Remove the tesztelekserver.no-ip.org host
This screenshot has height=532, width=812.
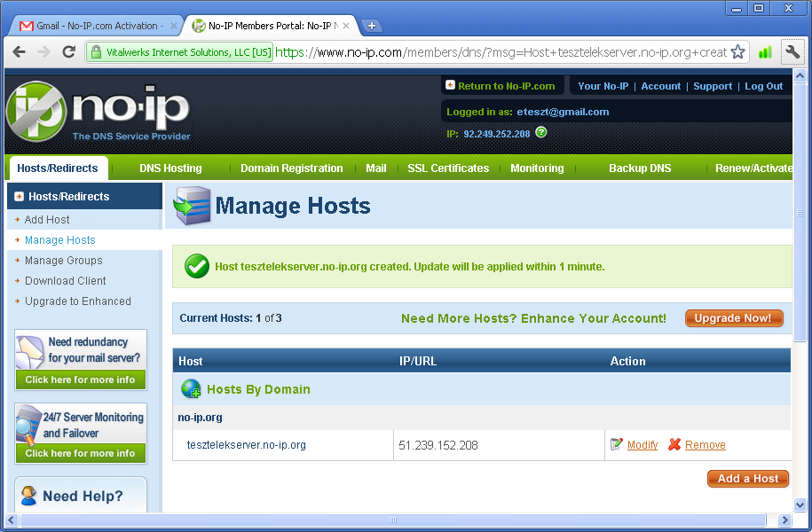pyautogui.click(x=705, y=445)
